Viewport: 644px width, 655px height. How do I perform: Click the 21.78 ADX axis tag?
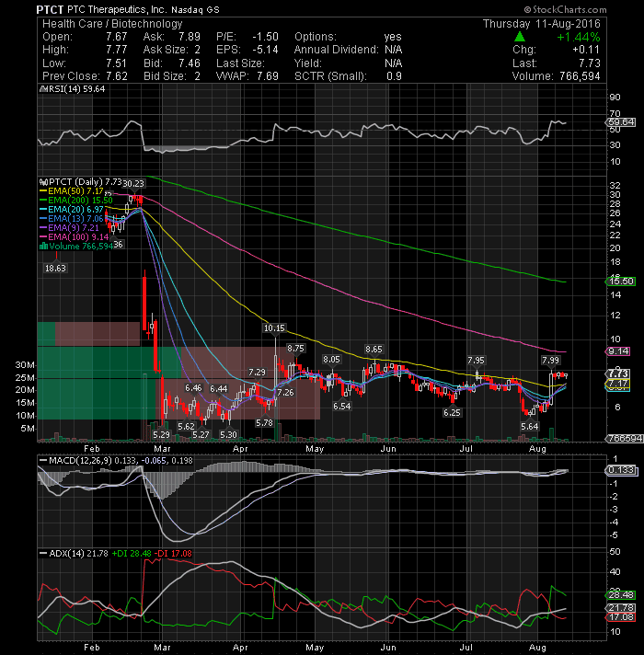click(x=621, y=608)
